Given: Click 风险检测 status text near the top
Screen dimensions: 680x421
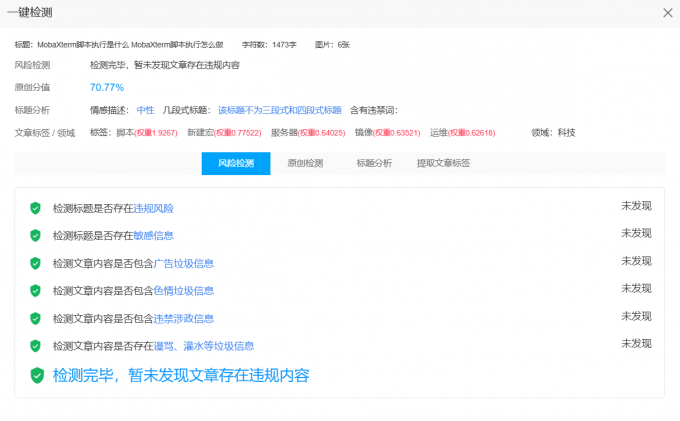Looking at the screenshot, I should click(x=165, y=65).
